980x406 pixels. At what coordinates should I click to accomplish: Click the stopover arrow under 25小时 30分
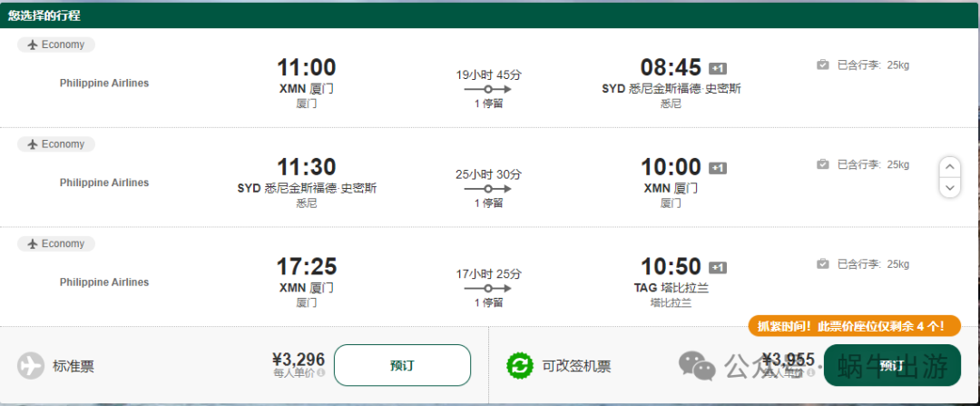[488, 189]
